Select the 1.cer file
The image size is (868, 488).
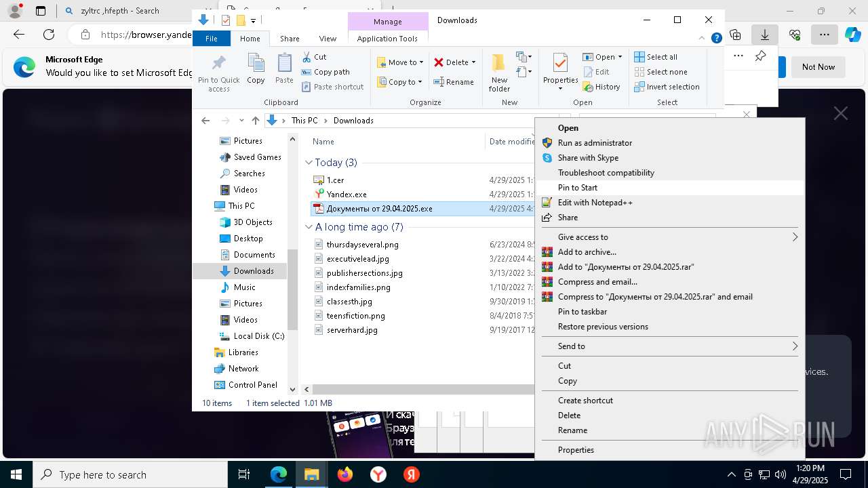click(x=335, y=180)
